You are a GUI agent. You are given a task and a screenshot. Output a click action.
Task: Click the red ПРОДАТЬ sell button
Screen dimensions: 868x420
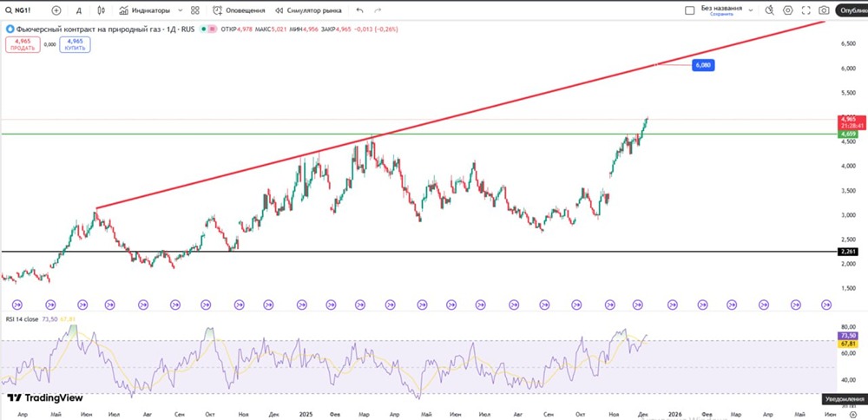pyautogui.click(x=23, y=44)
